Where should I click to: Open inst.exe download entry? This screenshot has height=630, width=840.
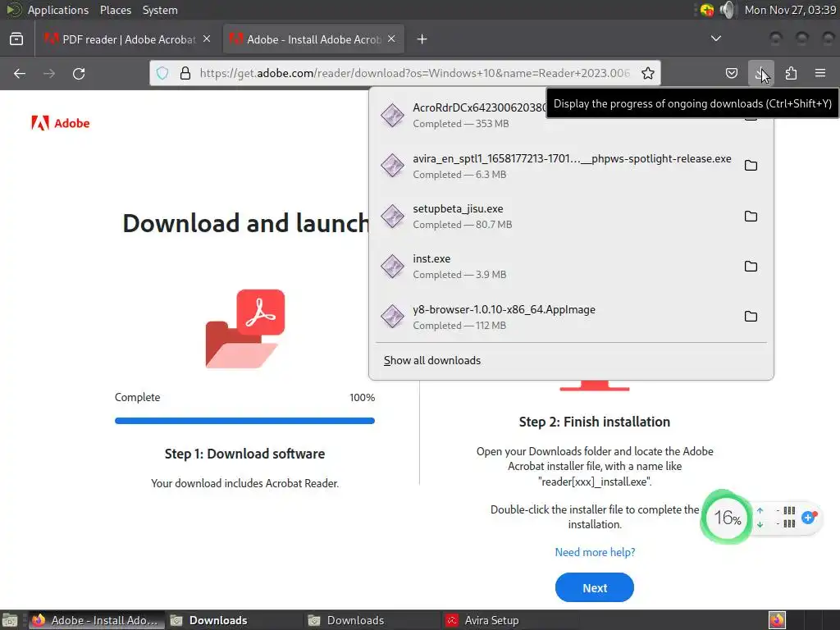[x=555, y=267]
